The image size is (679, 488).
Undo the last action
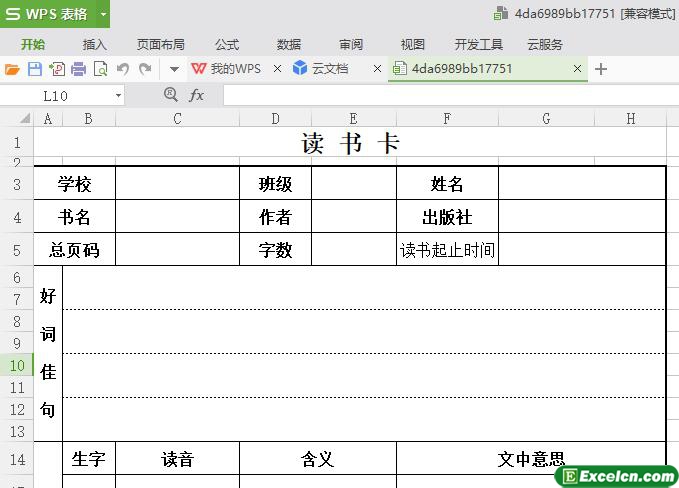pyautogui.click(x=123, y=69)
